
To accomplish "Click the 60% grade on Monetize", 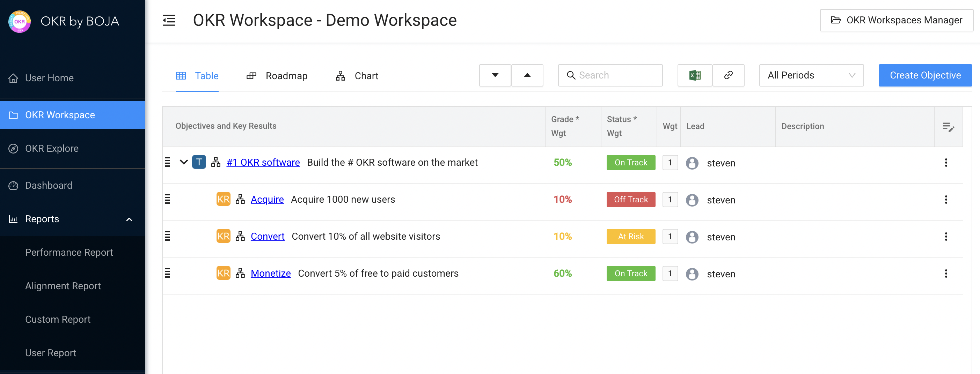I will 563,273.
